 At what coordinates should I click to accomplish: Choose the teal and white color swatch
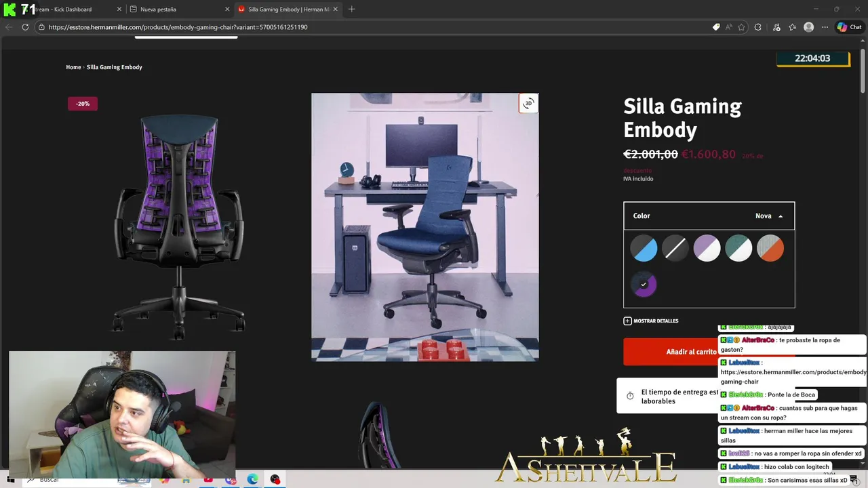(738, 248)
